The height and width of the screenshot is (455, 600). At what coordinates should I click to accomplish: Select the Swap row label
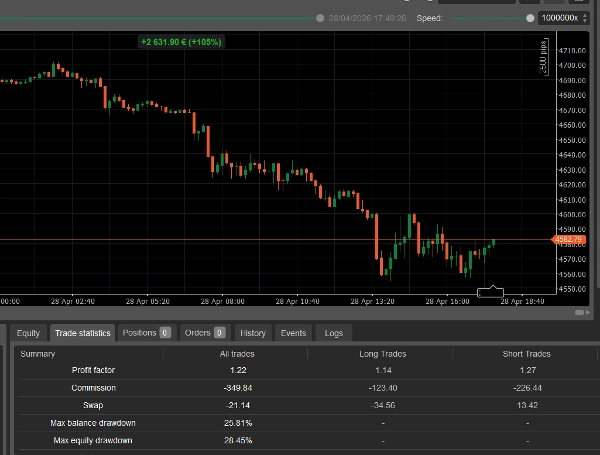tap(93, 405)
